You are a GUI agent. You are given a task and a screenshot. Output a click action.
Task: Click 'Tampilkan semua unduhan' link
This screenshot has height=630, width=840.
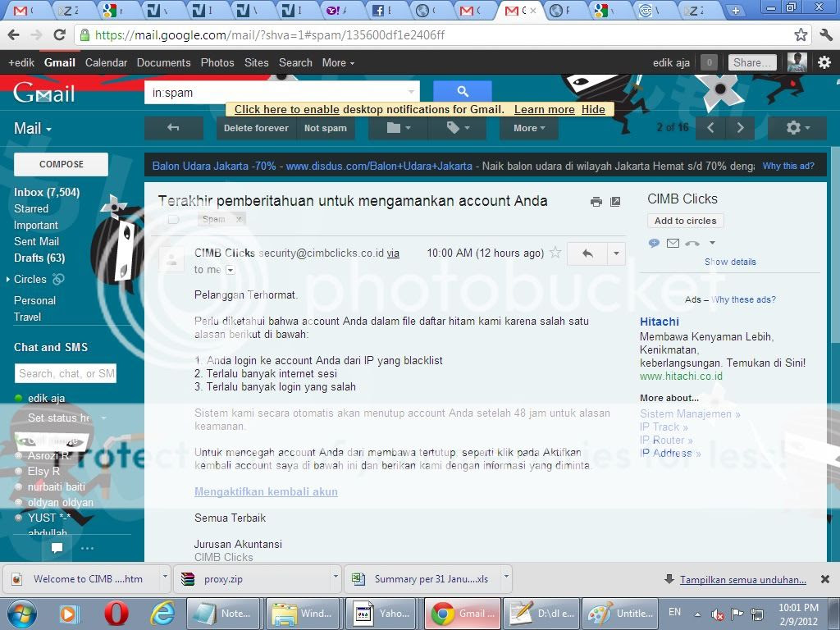[x=742, y=580]
